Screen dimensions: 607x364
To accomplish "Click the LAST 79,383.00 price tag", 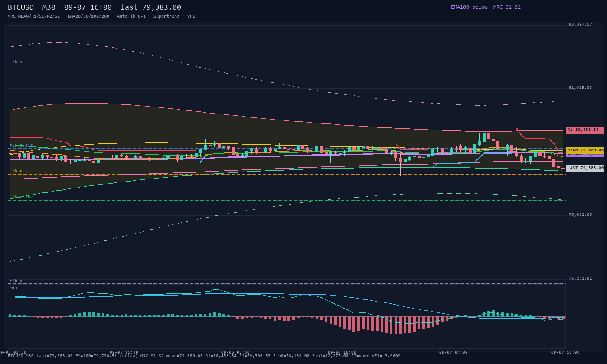I will 585,168.
